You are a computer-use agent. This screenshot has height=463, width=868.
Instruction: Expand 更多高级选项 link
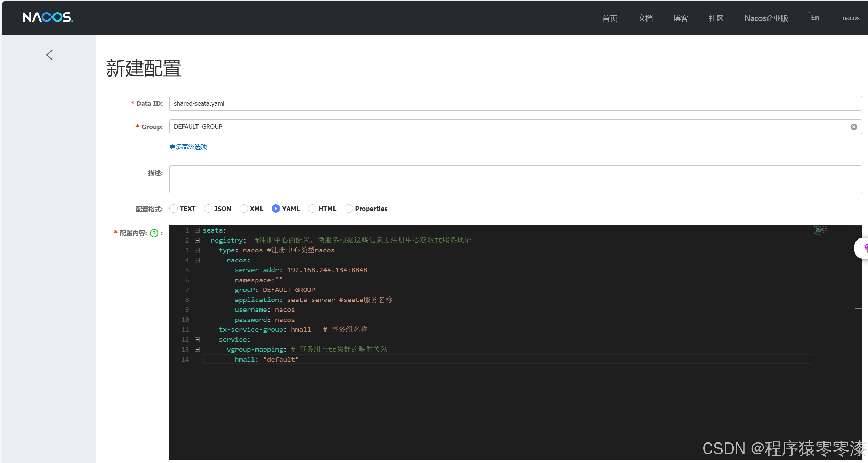(x=188, y=147)
